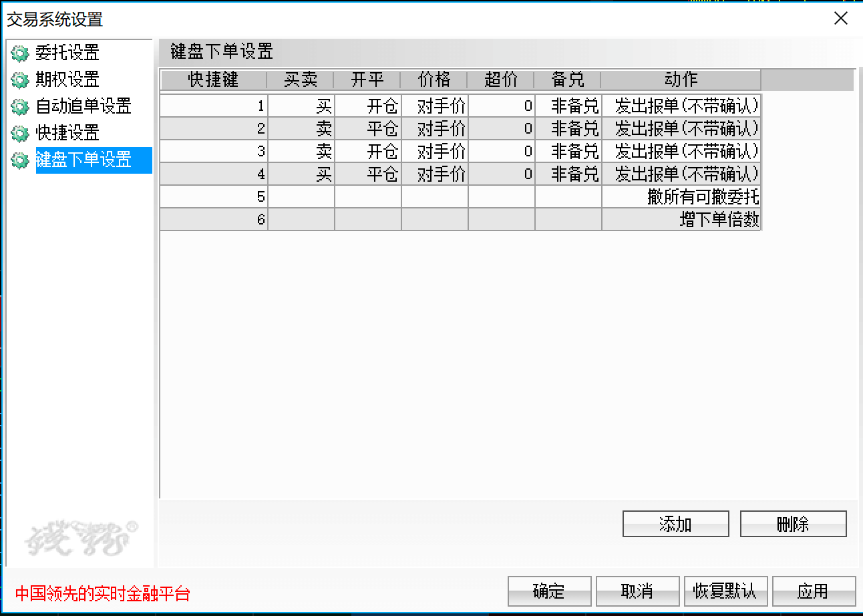Click the 动作 column header
863x616 pixels.
coord(681,80)
